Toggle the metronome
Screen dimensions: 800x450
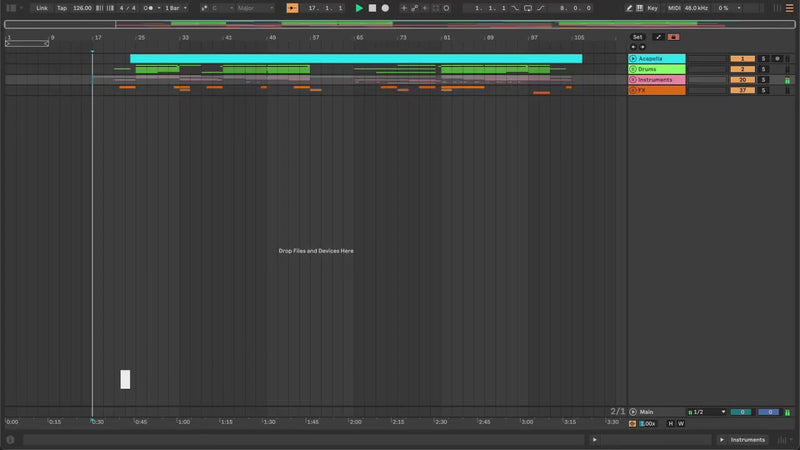[148, 8]
